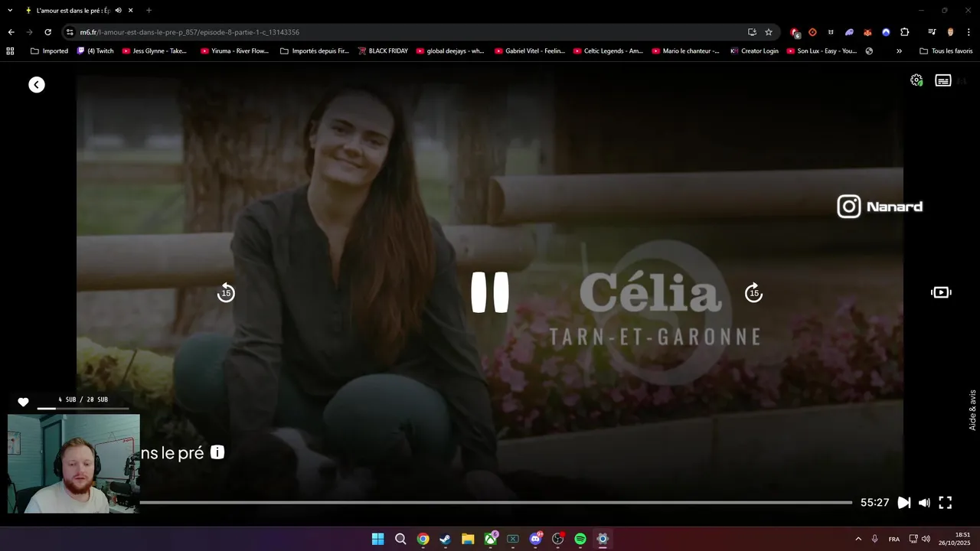
Task: Open the global deejays bookmark
Action: (x=450, y=51)
